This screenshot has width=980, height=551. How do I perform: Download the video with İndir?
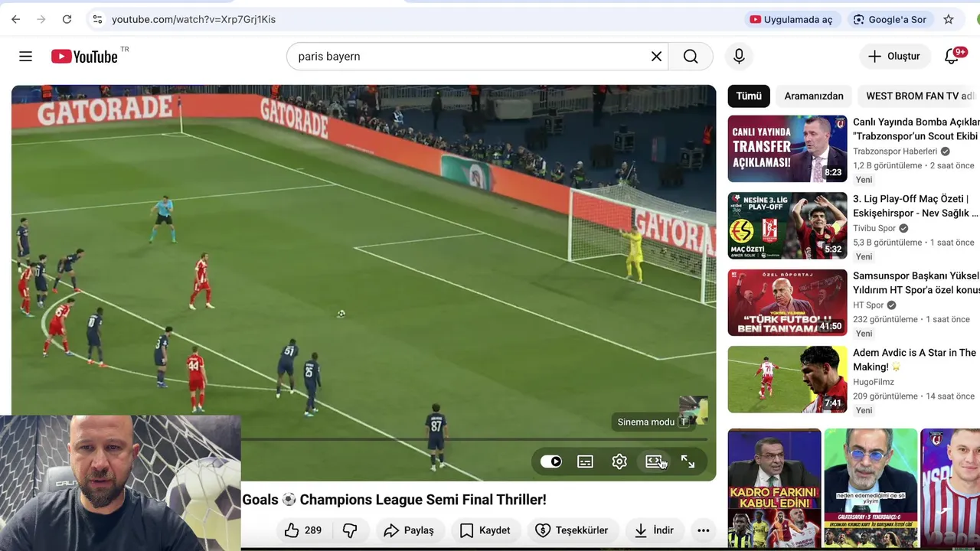click(654, 530)
